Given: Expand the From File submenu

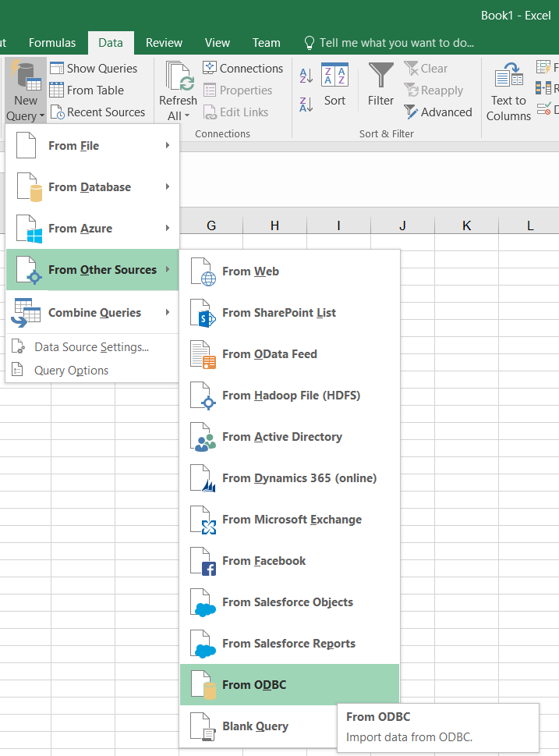Looking at the screenshot, I should (x=93, y=146).
